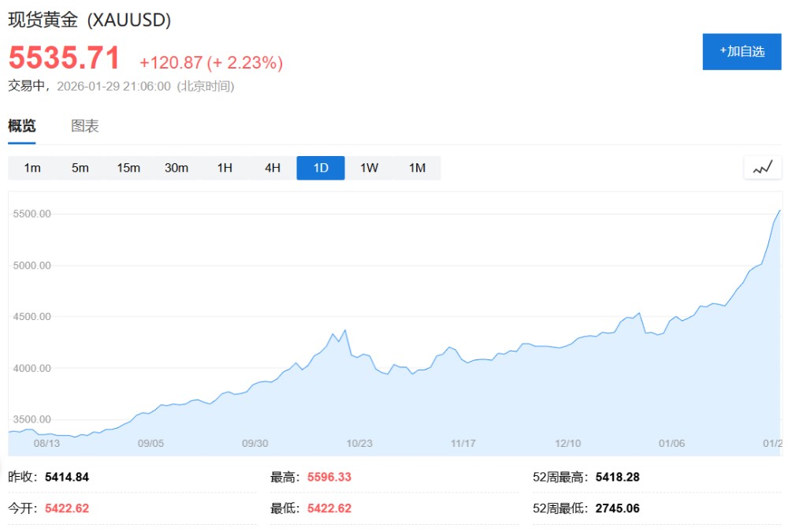Add XAUUSD to watchlist with 加自选
The height and width of the screenshot is (532, 807).
tap(742, 51)
